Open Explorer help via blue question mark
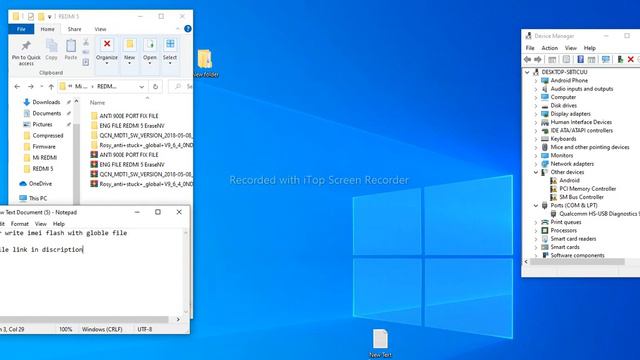The width and height of the screenshot is (640, 360). pos(188,29)
